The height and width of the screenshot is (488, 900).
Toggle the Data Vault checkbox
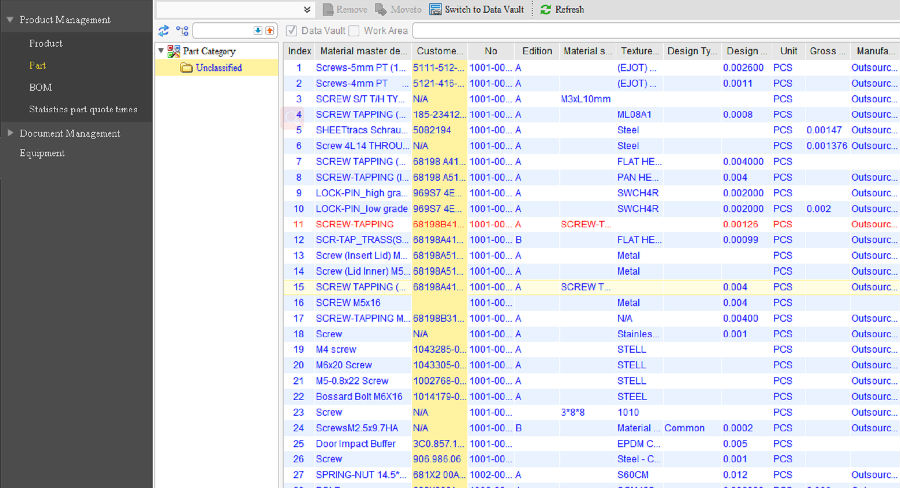292,31
